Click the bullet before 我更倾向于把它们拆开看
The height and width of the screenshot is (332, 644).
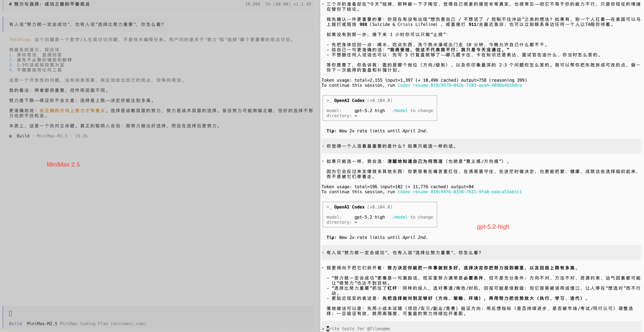[x=323, y=268]
